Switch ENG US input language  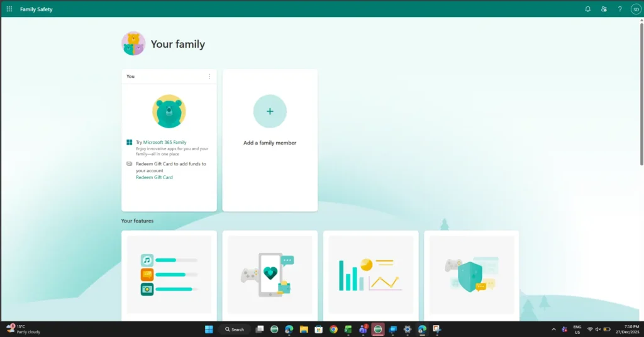tap(577, 329)
